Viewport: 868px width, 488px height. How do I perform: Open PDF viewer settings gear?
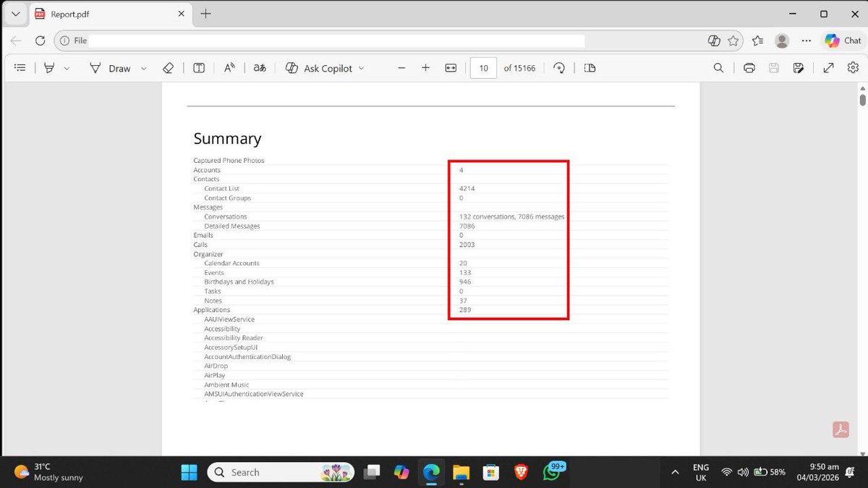[853, 68]
